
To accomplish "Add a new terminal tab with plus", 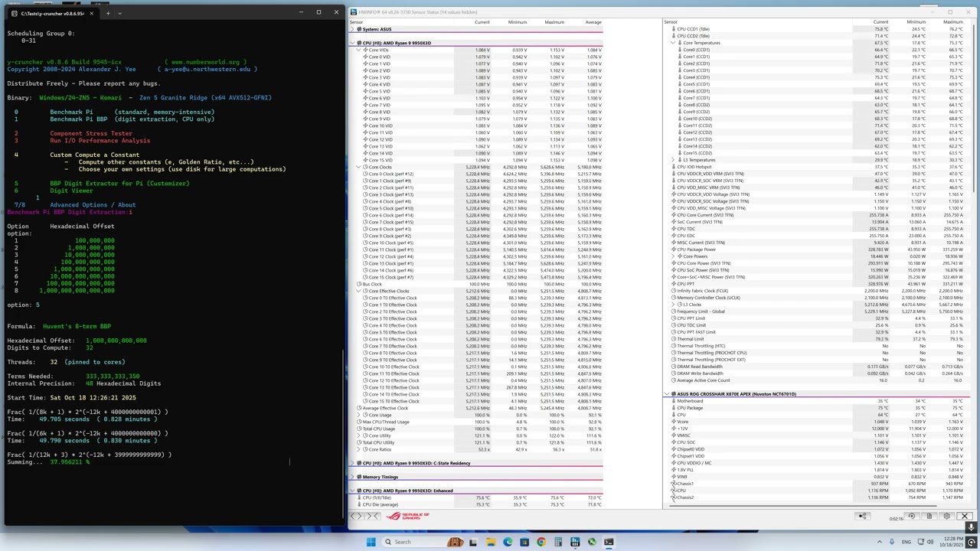I will click(108, 13).
